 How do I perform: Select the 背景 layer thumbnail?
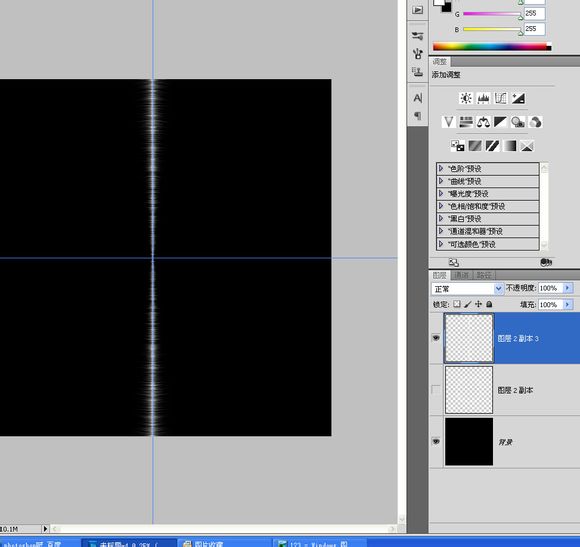pyautogui.click(x=469, y=442)
